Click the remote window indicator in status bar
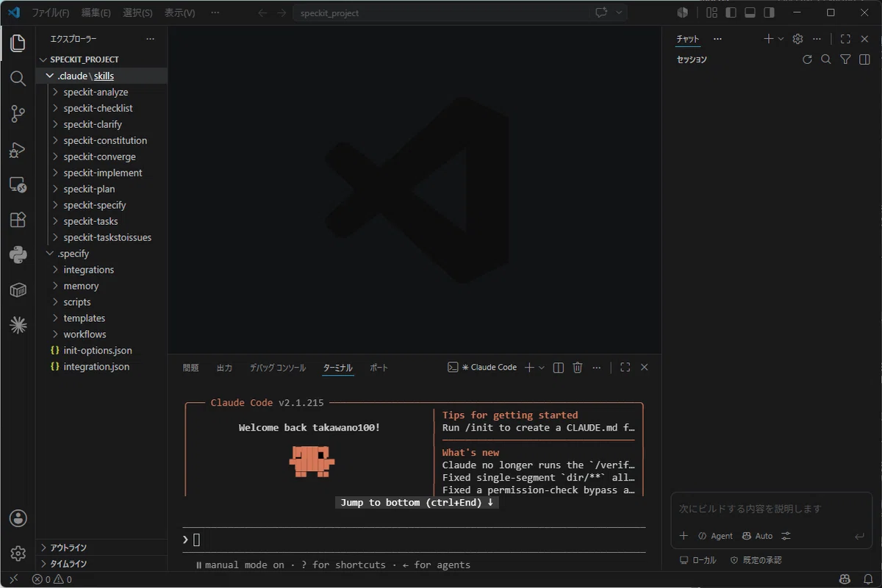882x588 pixels. pyautogui.click(x=13, y=580)
